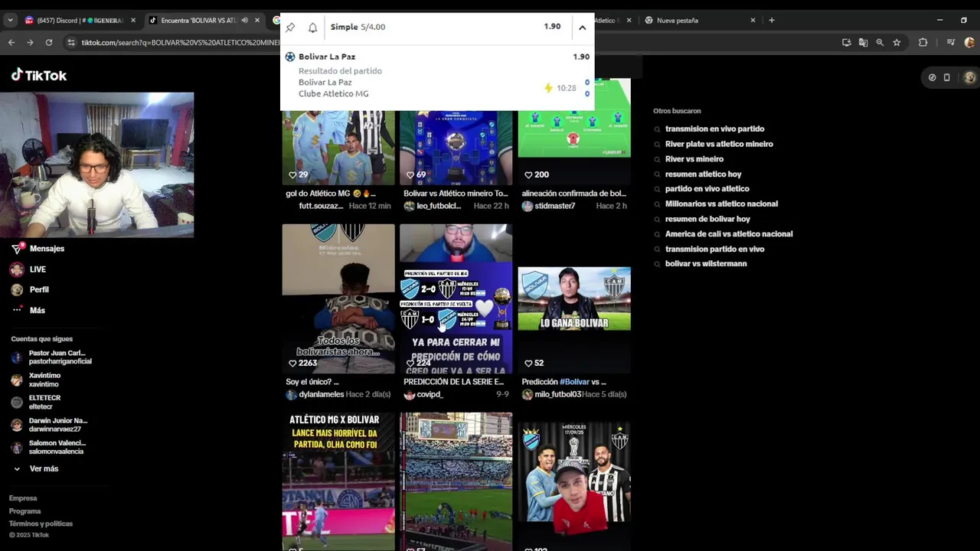Open the stidmaster7 author profile
Screen dimensions: 980x551
[x=555, y=206]
